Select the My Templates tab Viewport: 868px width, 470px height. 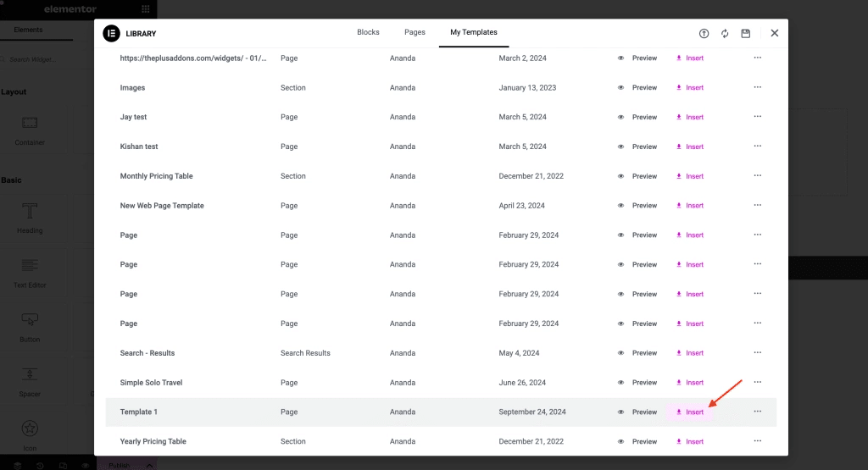click(x=474, y=32)
